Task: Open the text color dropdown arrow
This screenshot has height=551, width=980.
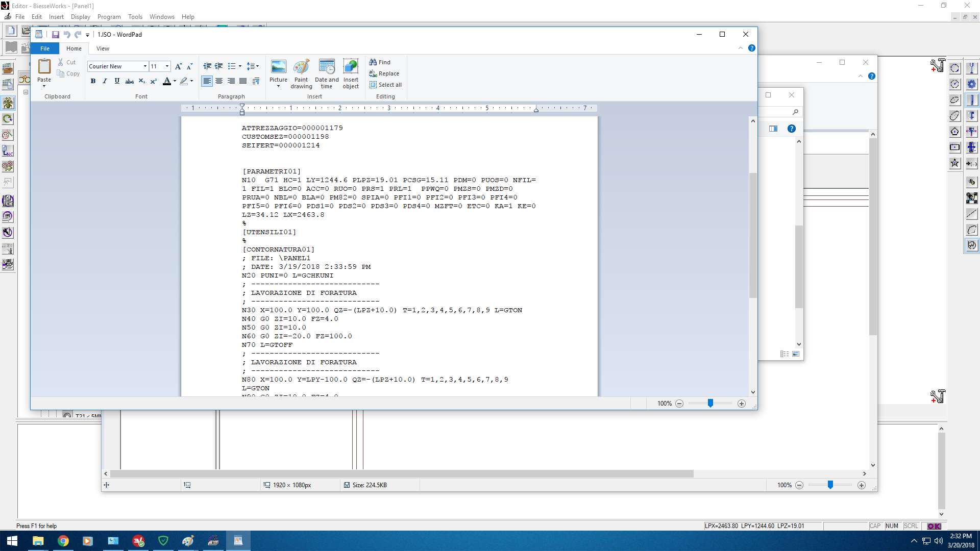Action: click(x=175, y=81)
